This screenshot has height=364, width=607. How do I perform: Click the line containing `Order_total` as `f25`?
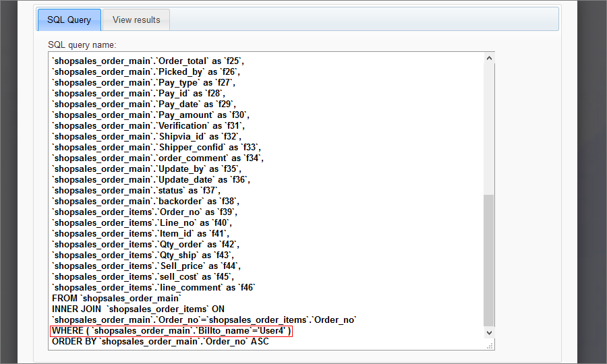[x=148, y=61]
